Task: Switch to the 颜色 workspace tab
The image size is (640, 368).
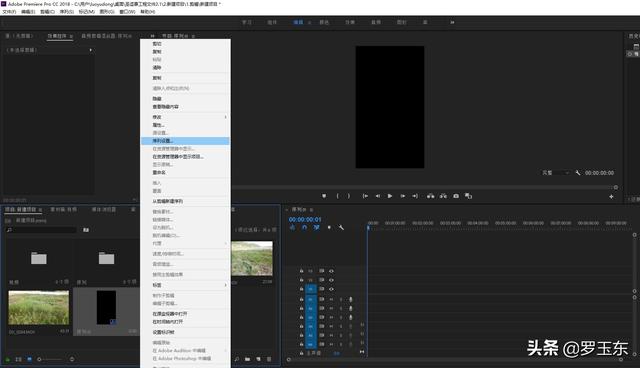Action: [324, 22]
